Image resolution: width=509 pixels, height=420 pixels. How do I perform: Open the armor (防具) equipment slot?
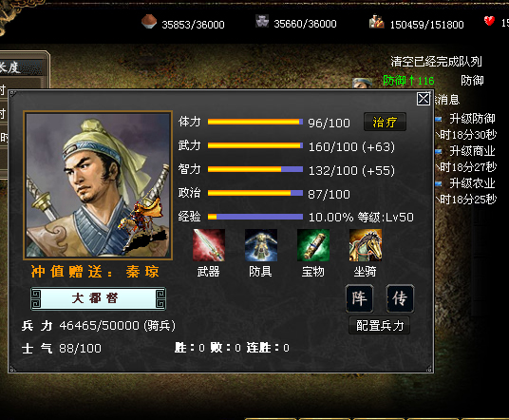(261, 245)
